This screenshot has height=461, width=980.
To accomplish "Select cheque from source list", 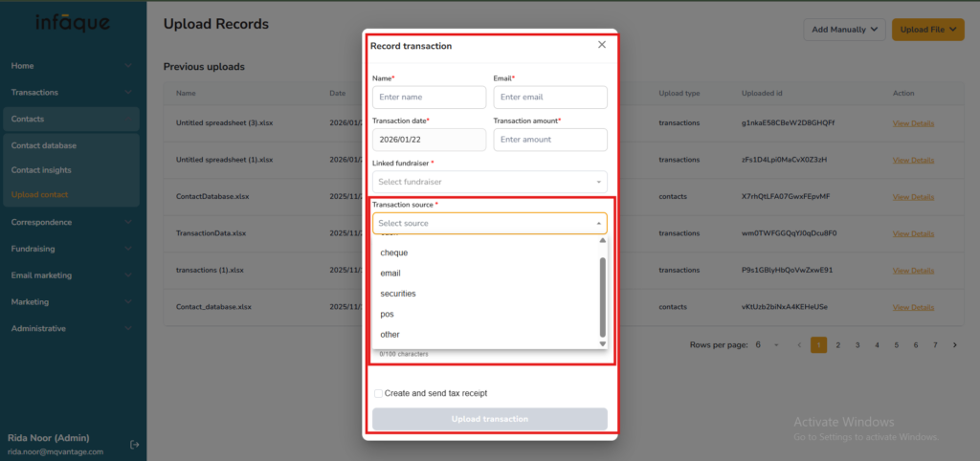I will 394,252.
